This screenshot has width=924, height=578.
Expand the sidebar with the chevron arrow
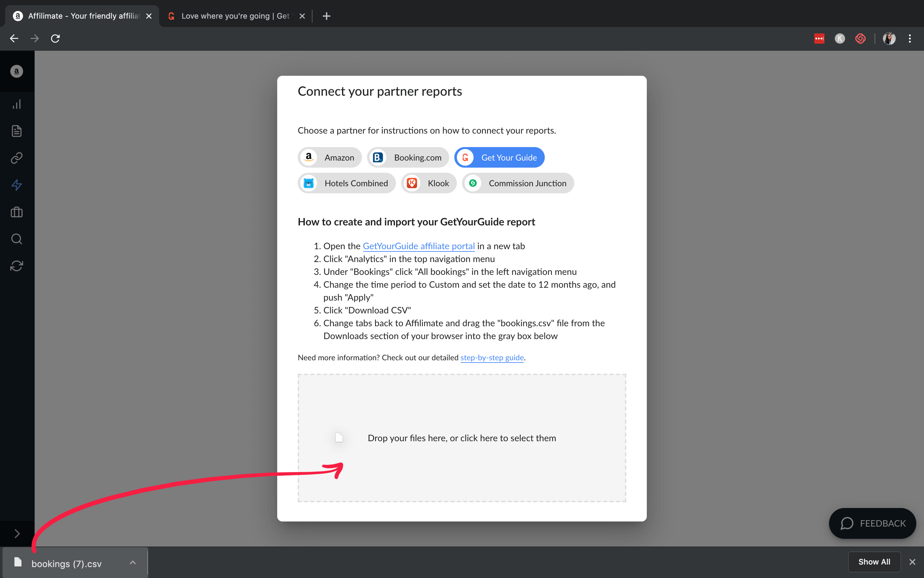17,534
